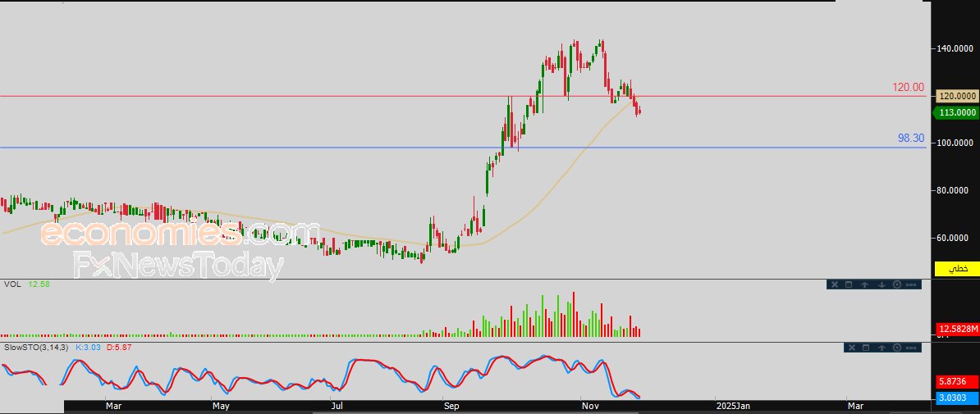This screenshot has height=414, width=980.
Task: Click the green 113.0000 current price tag
Action: tap(956, 112)
